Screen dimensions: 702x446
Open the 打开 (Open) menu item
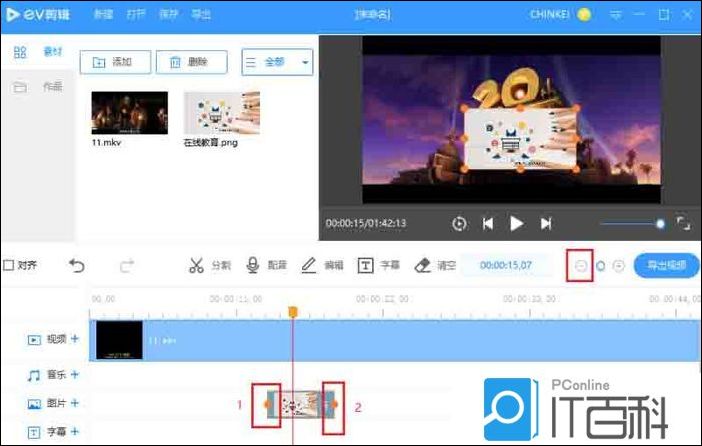136,14
